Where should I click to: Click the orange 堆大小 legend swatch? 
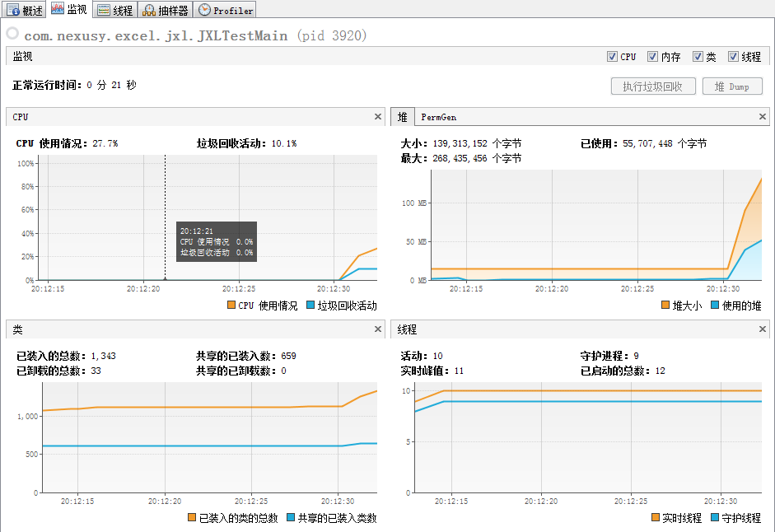665,305
